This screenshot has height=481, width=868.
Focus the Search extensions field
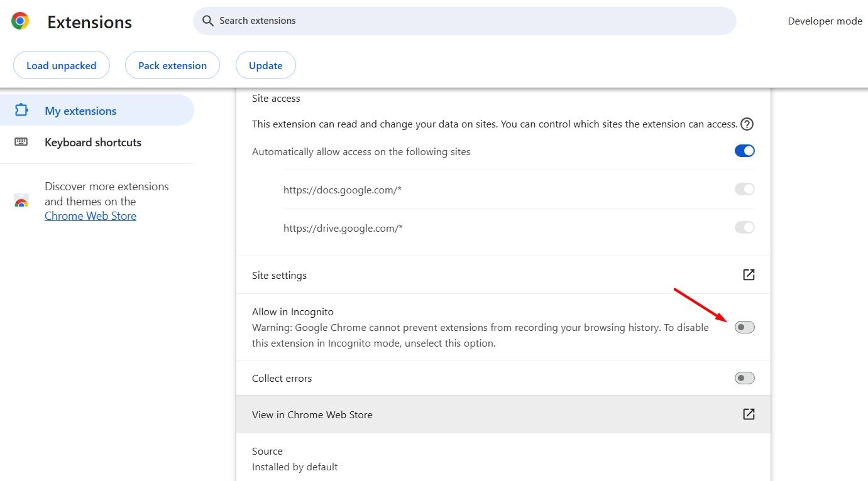point(465,21)
